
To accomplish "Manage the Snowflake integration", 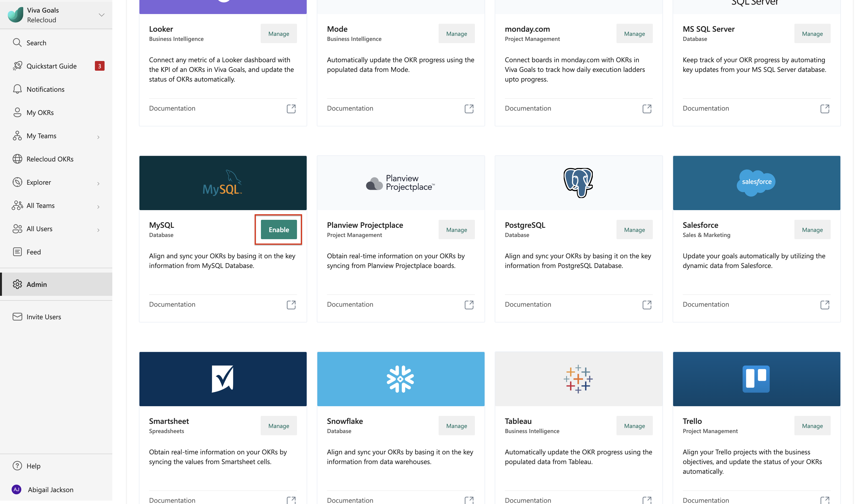I will [x=456, y=426].
